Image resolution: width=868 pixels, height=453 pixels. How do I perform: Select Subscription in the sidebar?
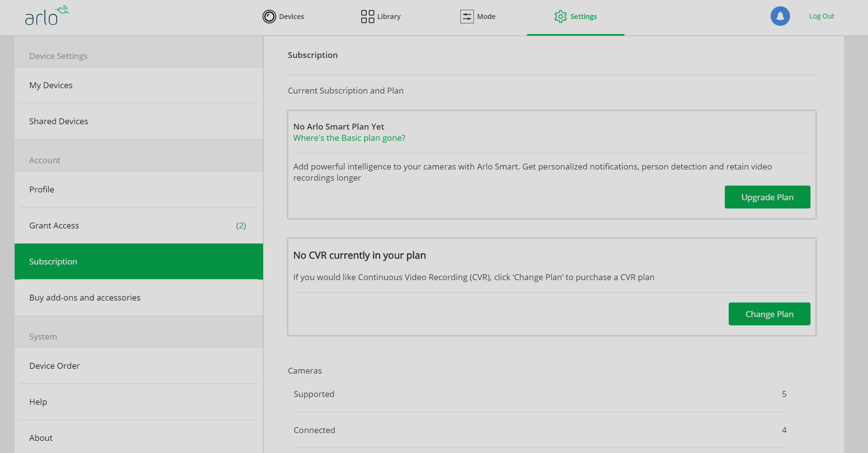pos(139,262)
